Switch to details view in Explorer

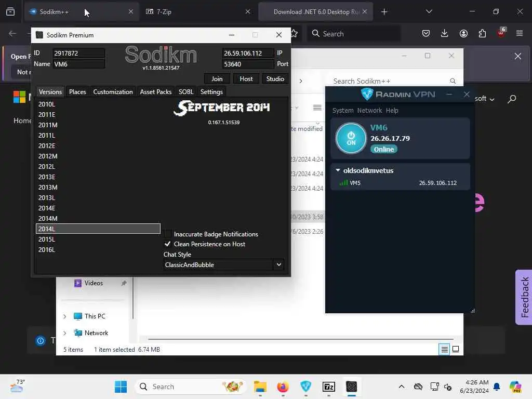coord(444,349)
